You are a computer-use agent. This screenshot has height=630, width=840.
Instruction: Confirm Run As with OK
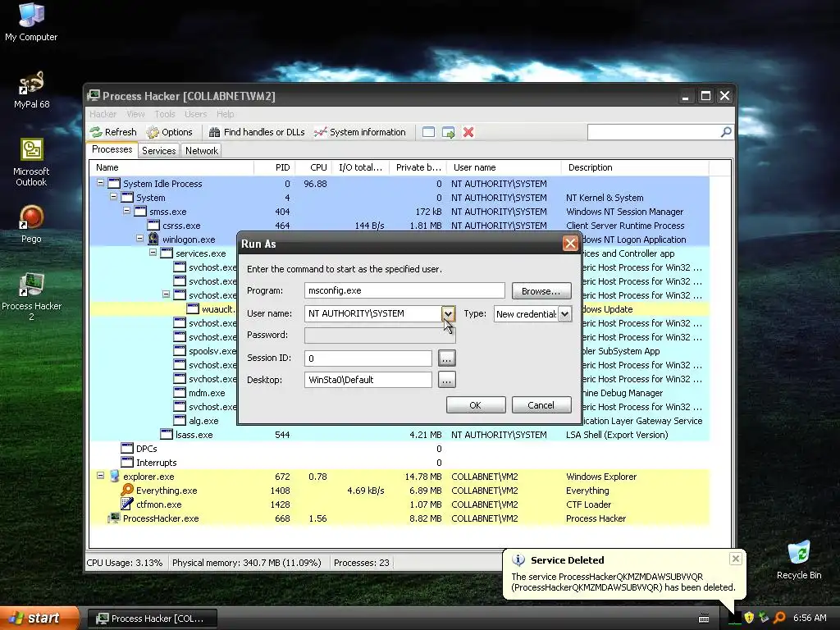click(476, 405)
